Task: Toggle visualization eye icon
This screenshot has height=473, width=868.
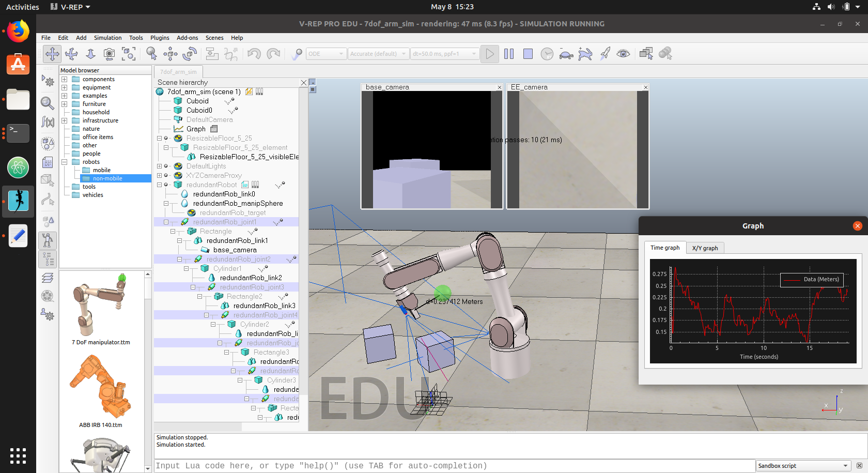Action: click(624, 54)
